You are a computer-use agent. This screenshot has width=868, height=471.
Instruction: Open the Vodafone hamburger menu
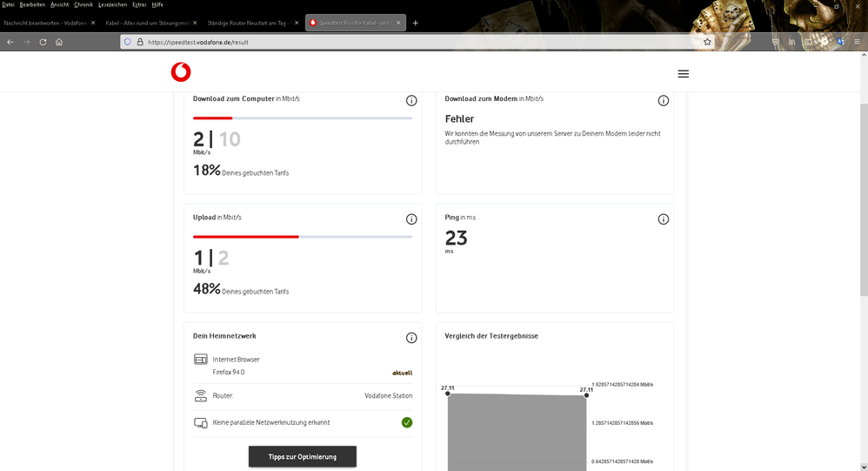tap(683, 74)
